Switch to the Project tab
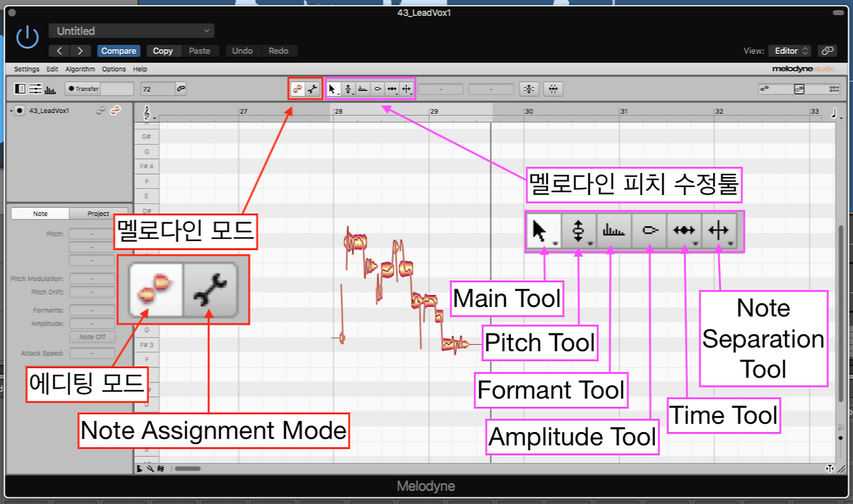This screenshot has height=504, width=853. (x=98, y=214)
